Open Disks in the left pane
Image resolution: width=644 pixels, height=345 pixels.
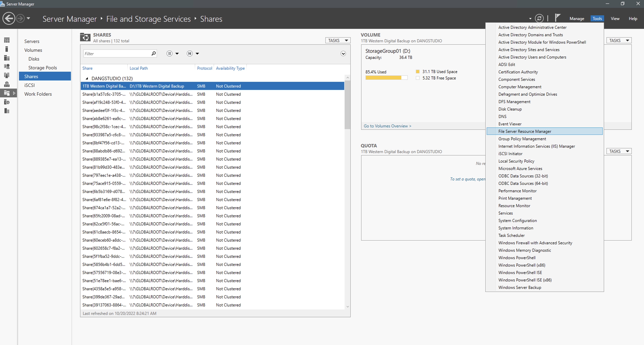click(34, 59)
